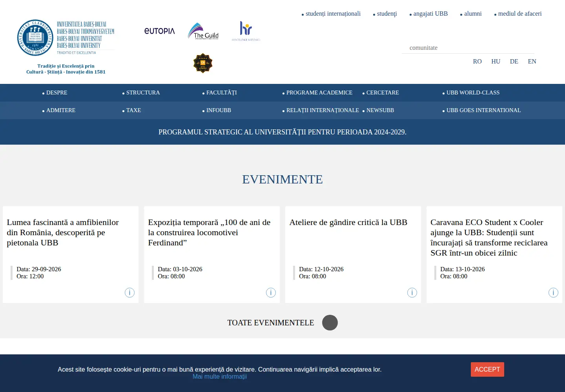
Task: Click the HR Excellence in Research logo
Action: pyautogui.click(x=246, y=31)
